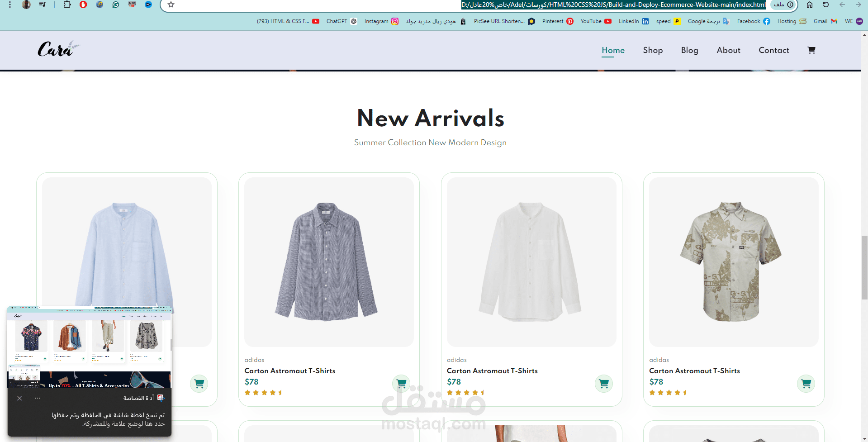Click the browser home button
Image resolution: width=868 pixels, height=442 pixels.
(810, 5)
